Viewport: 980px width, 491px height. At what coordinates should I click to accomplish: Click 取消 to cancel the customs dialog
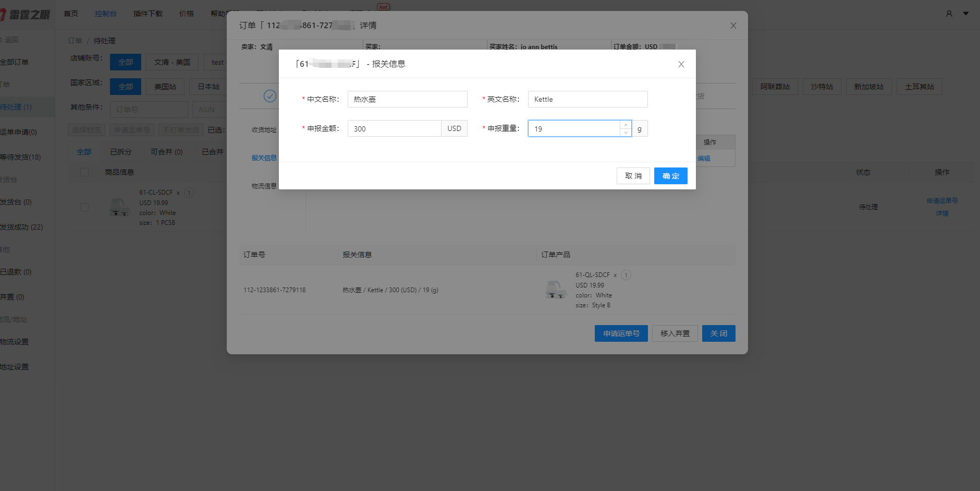coord(633,175)
